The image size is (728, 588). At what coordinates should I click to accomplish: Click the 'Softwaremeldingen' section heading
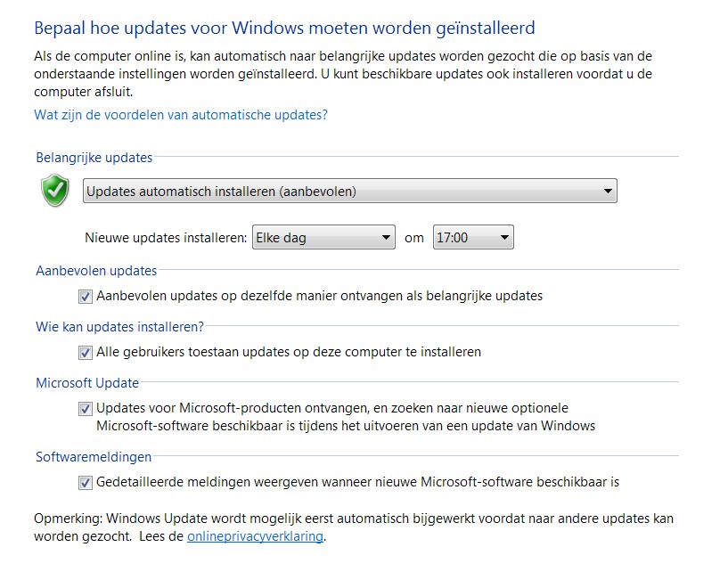94,457
